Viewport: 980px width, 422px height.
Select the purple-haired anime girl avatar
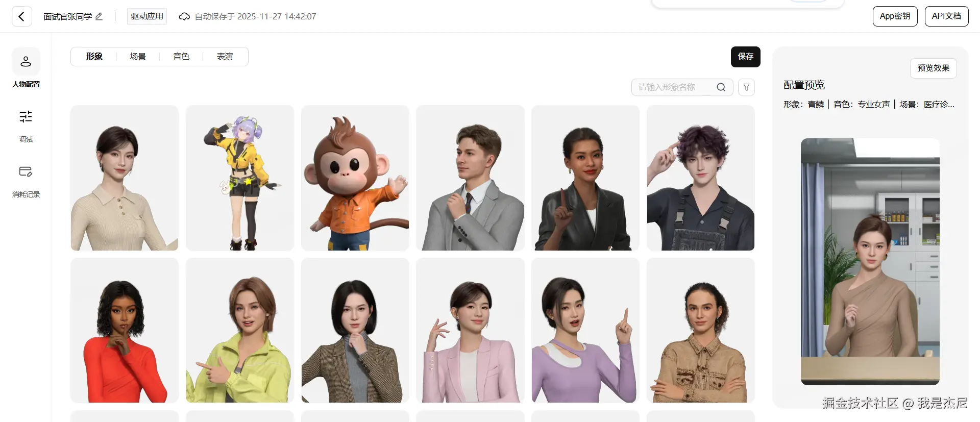click(240, 178)
